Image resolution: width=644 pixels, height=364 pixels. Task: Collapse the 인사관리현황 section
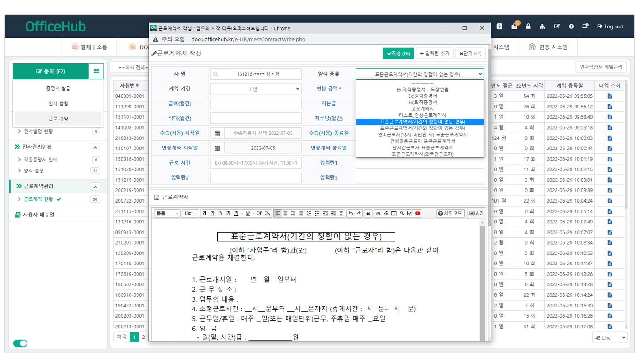pos(95,147)
